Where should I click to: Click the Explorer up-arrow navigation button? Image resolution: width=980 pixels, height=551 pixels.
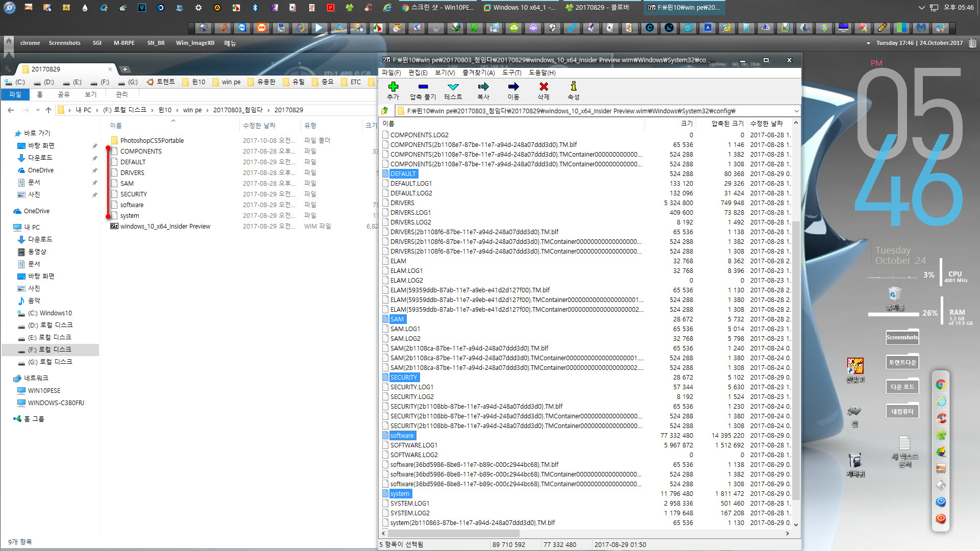[48, 110]
